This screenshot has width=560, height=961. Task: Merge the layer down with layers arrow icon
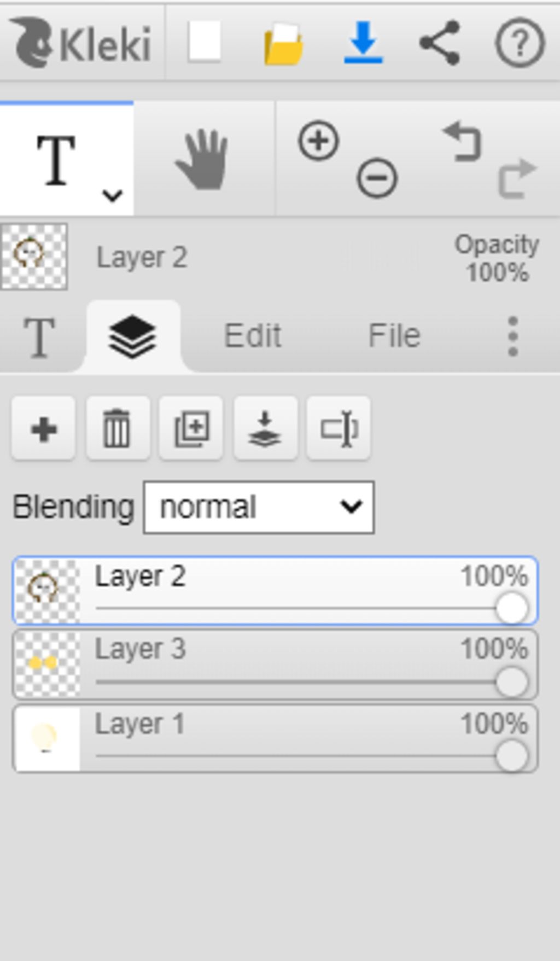click(x=265, y=429)
